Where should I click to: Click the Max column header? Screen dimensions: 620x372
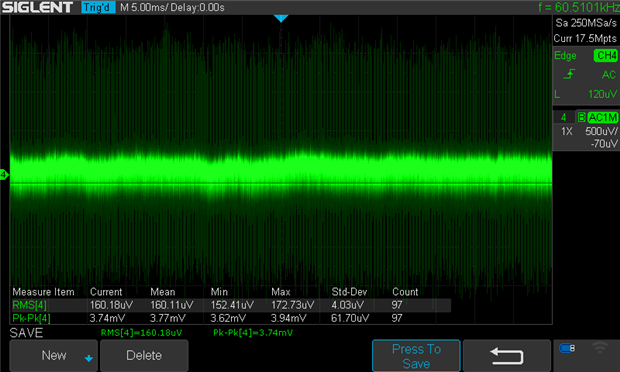(281, 292)
